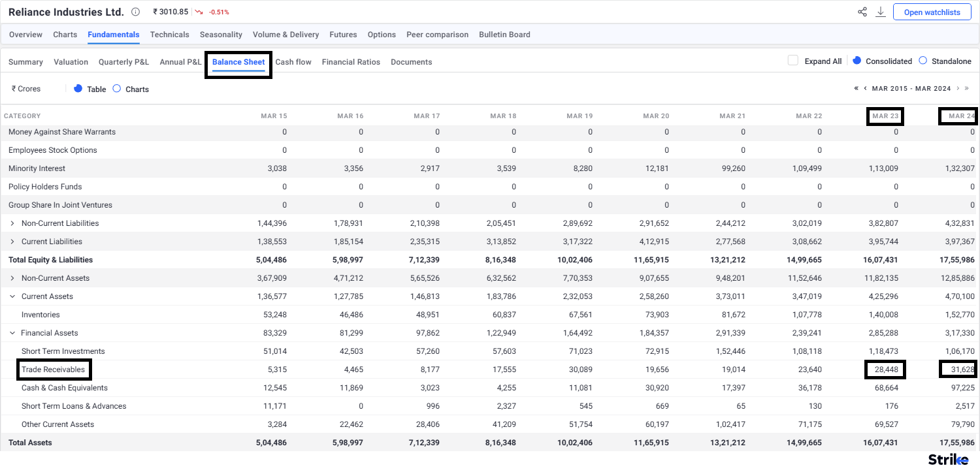Expand the Non-Current Assets row

pos(12,278)
